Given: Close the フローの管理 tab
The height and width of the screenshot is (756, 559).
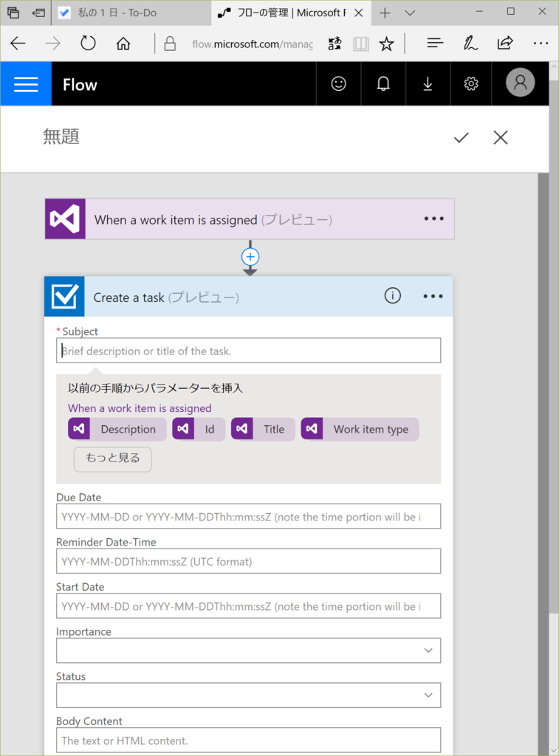Looking at the screenshot, I should pos(358,13).
